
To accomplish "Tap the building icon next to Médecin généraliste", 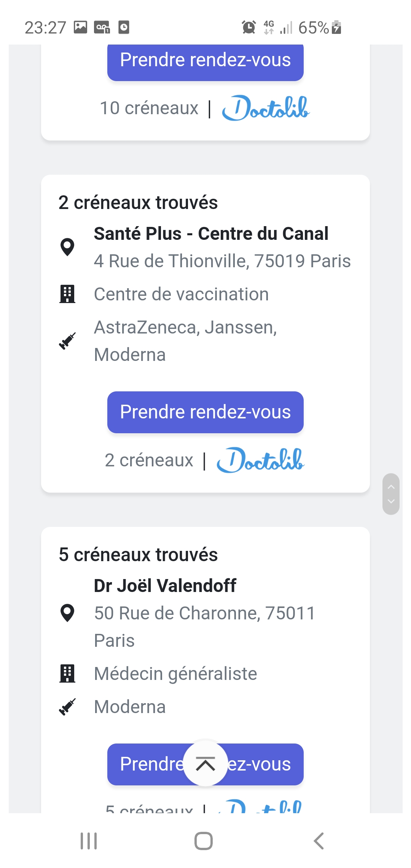I will (67, 673).
